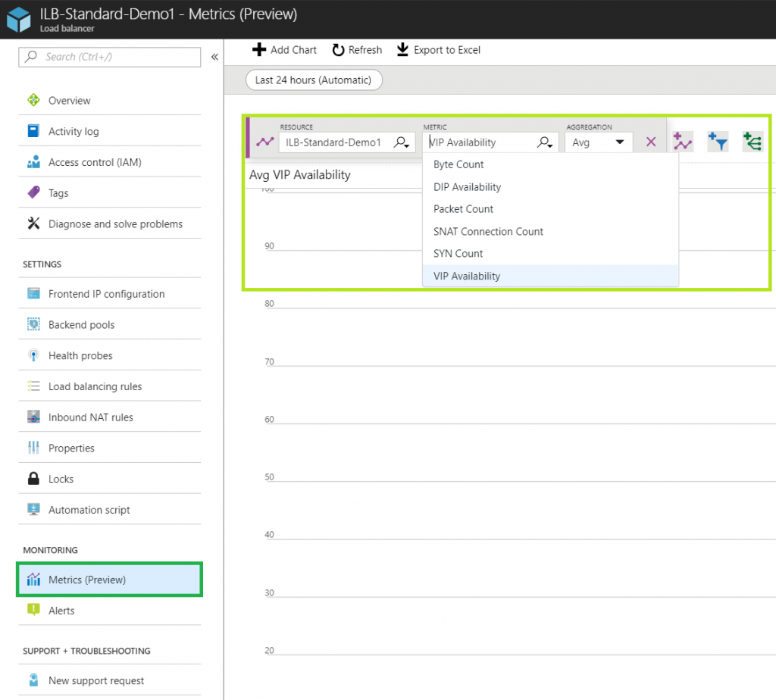Click the add filter funnel icon
The image size is (776, 700).
pyautogui.click(x=718, y=142)
